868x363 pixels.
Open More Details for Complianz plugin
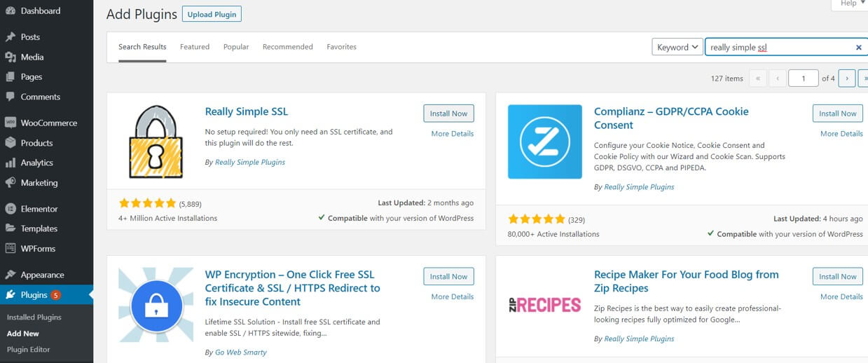click(841, 134)
